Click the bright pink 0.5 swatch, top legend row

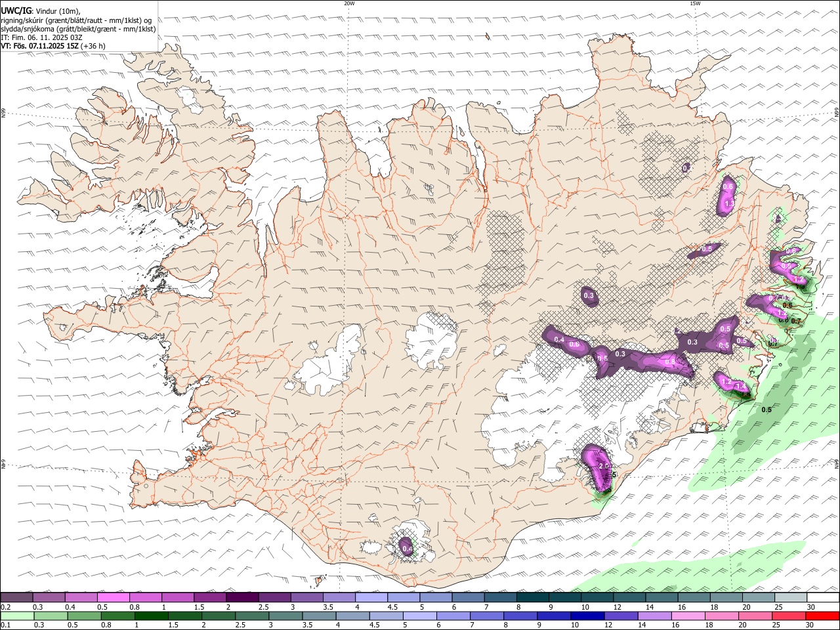pyautogui.click(x=113, y=597)
